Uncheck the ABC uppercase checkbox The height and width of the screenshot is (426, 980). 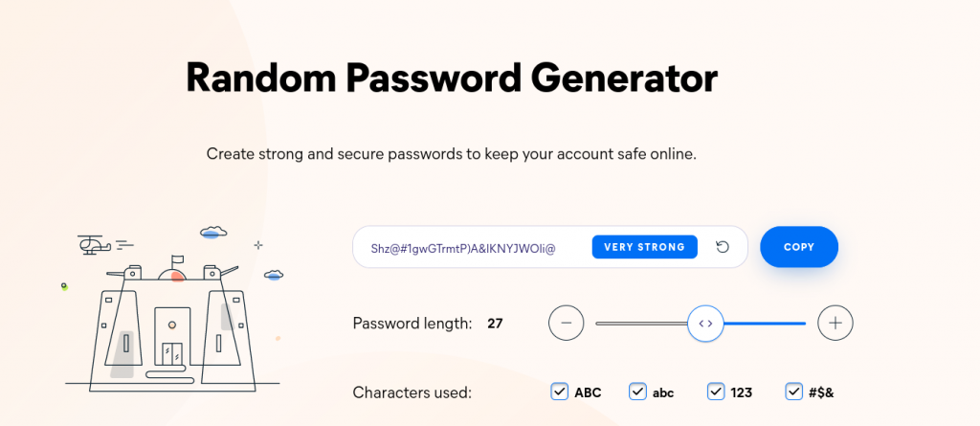tap(559, 392)
